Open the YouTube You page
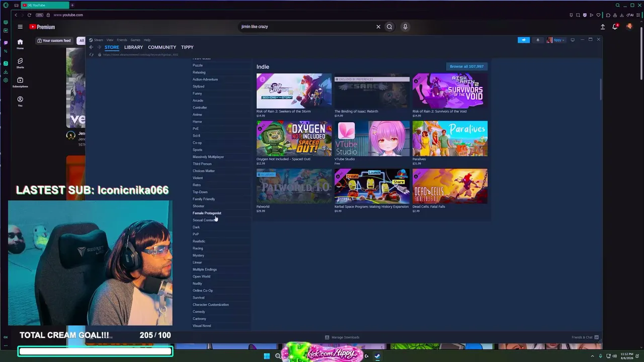Screen dimensions: 644x362 [20, 101]
